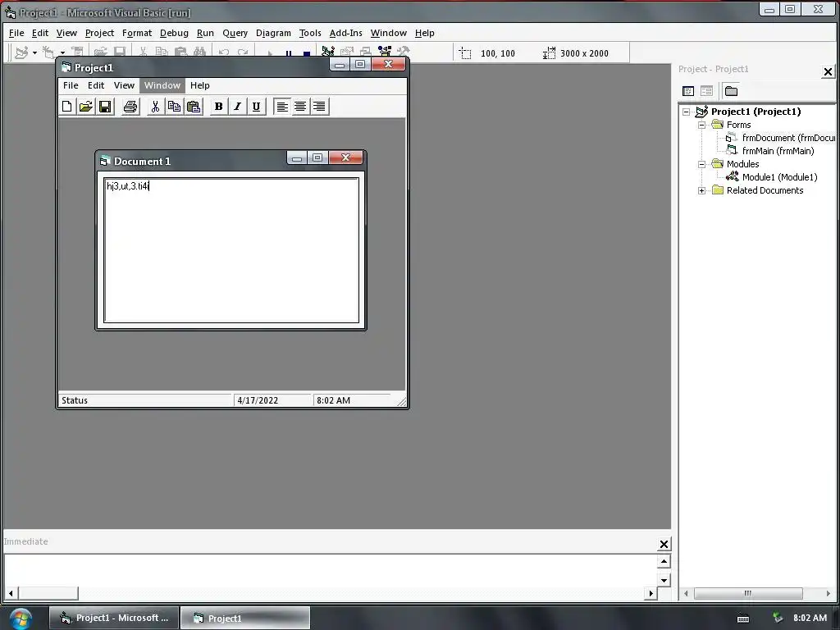840x630 pixels.
Task: Open Add-Ins menu in Visual Basic
Action: [x=345, y=33]
